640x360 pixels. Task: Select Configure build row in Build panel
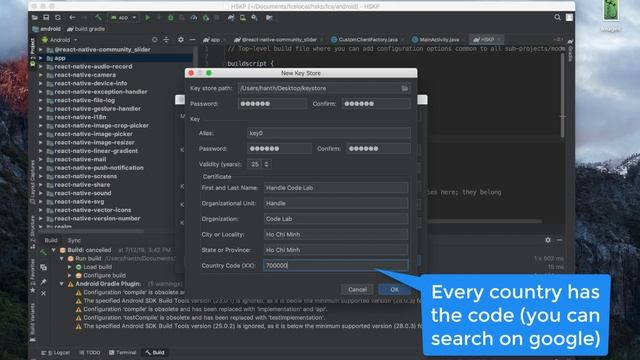(104, 276)
